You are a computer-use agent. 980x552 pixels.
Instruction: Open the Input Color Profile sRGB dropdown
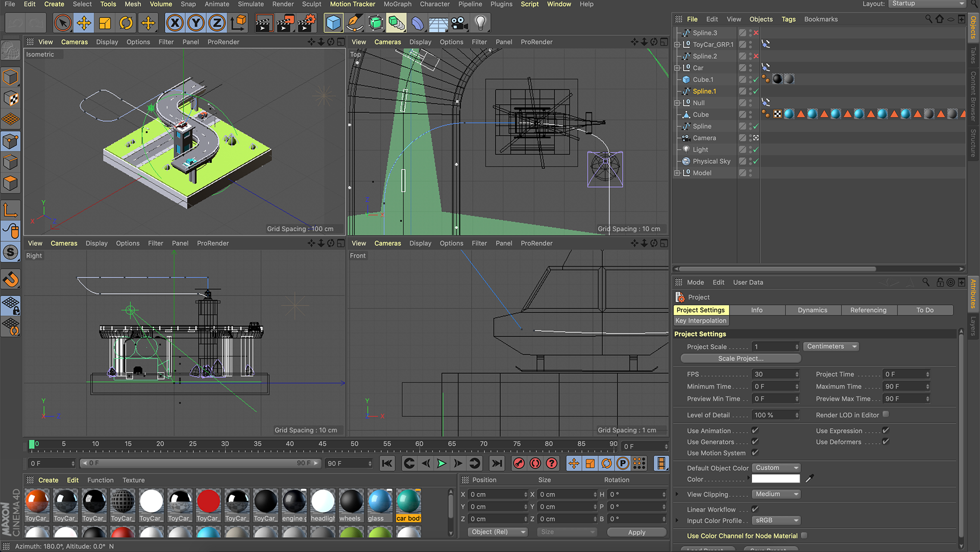(776, 520)
